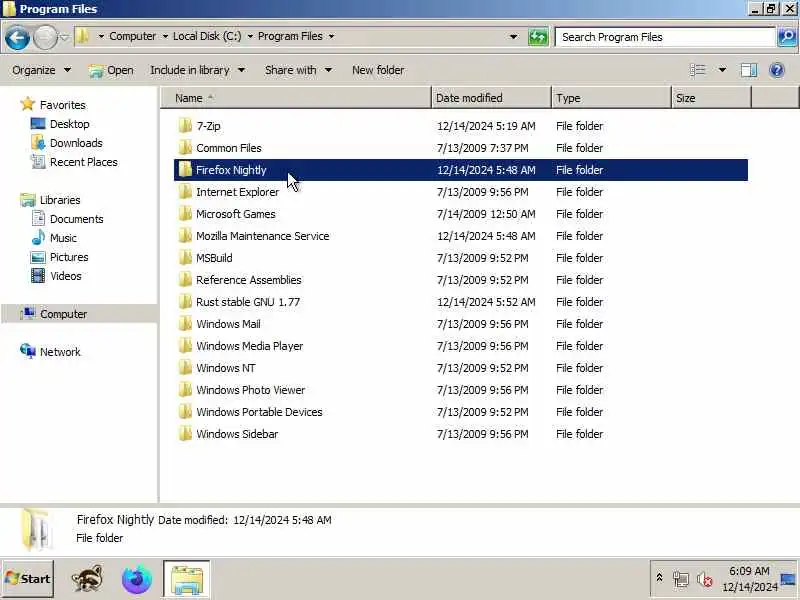
Task: Select Rust stable GNU 1.77 folder name
Action: point(248,302)
